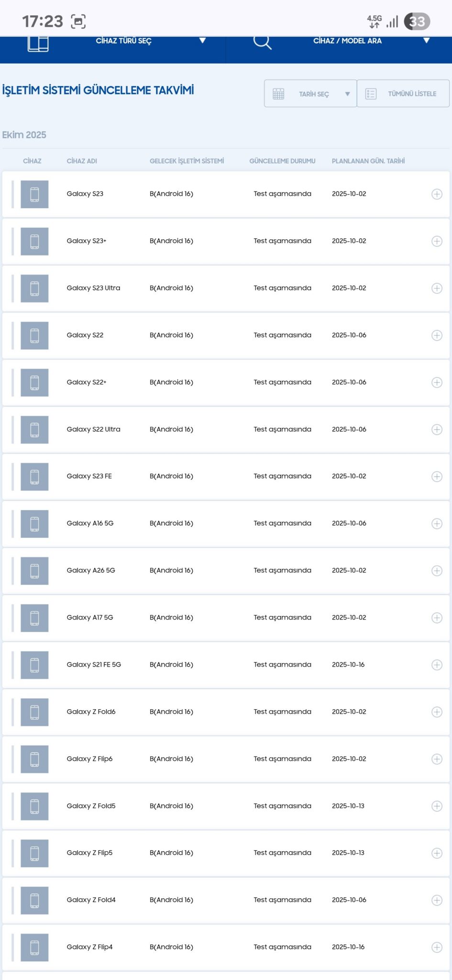Expand details for Galaxy A26 5G
452x980 pixels.
[x=437, y=570]
